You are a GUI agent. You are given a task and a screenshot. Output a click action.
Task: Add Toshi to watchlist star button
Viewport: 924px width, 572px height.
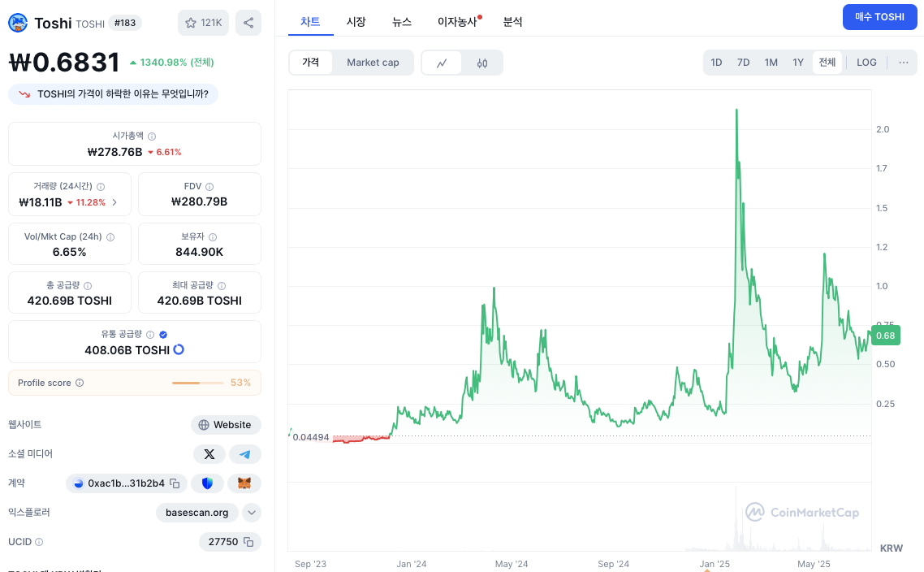[x=203, y=23]
